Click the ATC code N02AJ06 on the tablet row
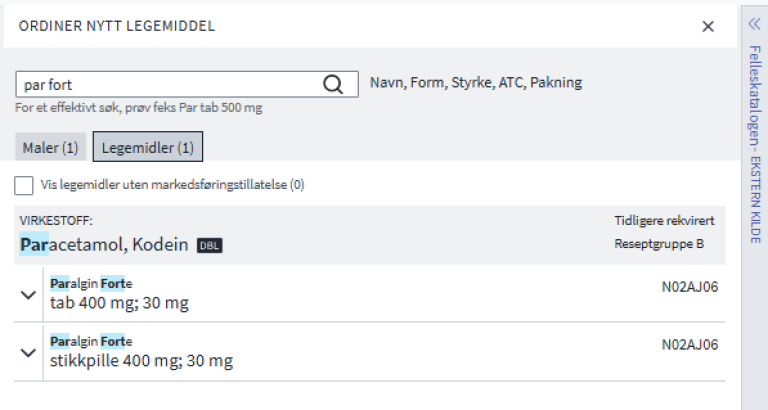The width and height of the screenshot is (768, 410). (x=690, y=287)
